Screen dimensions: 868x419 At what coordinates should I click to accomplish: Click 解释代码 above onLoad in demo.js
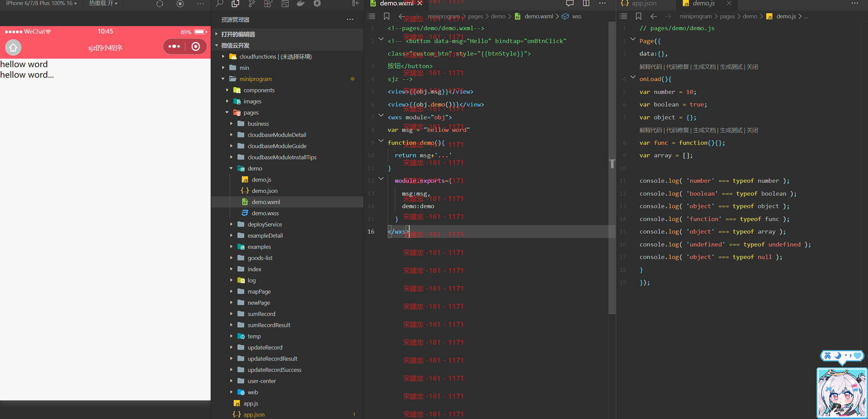[651, 67]
